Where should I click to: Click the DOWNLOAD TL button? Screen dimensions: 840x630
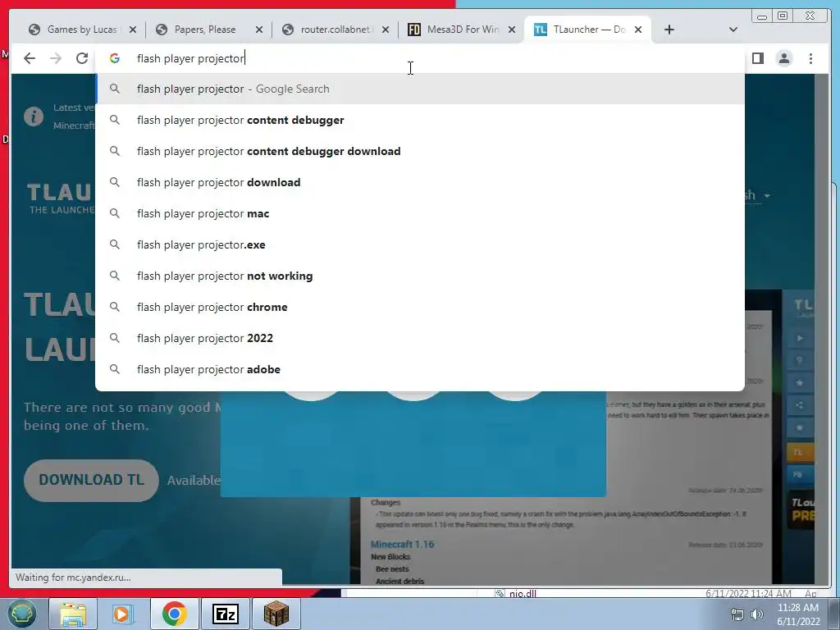click(91, 480)
